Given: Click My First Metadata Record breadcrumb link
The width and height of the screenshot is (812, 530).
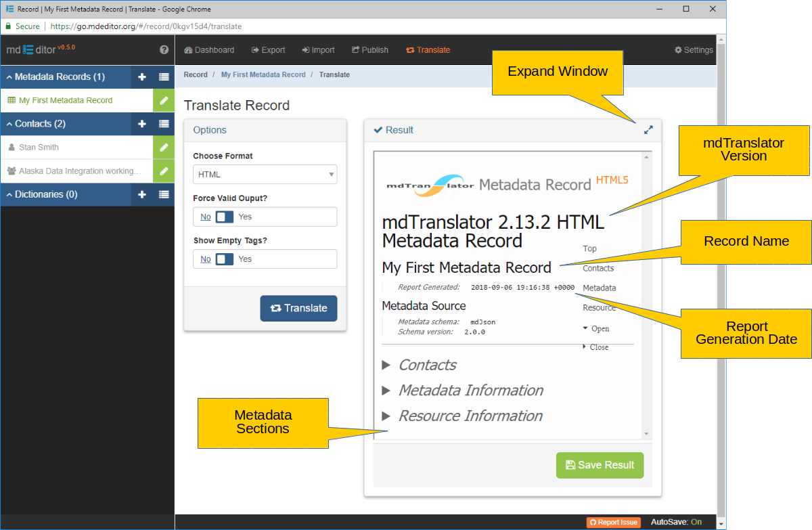Looking at the screenshot, I should pos(263,74).
